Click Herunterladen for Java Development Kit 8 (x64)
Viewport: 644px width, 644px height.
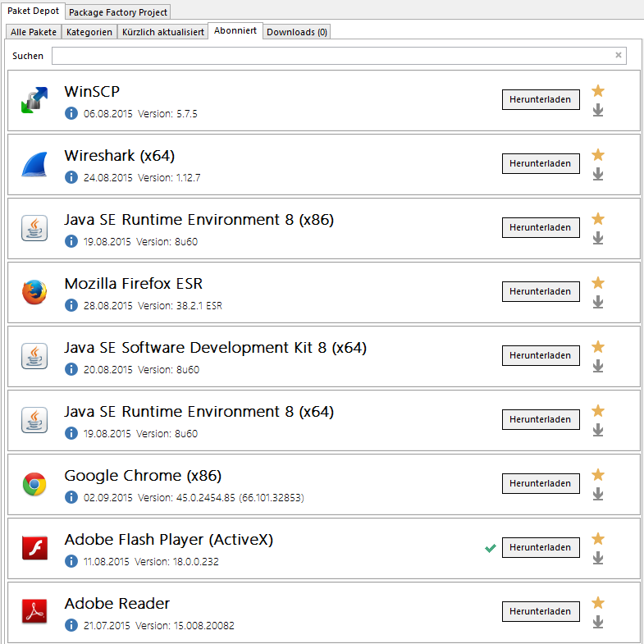[x=541, y=356]
